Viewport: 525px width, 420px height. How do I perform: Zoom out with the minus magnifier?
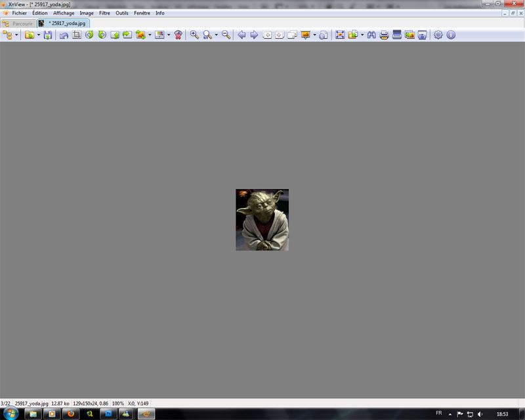tap(226, 35)
